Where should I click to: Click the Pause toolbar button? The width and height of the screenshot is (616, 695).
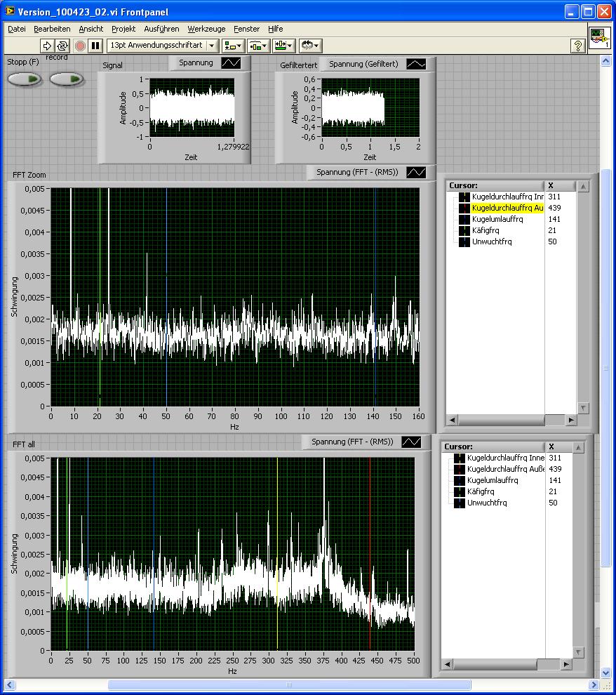[x=96, y=46]
